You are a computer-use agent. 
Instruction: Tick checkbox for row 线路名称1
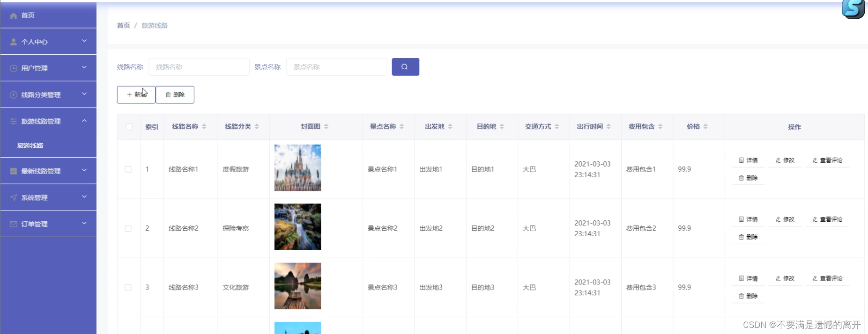128,169
